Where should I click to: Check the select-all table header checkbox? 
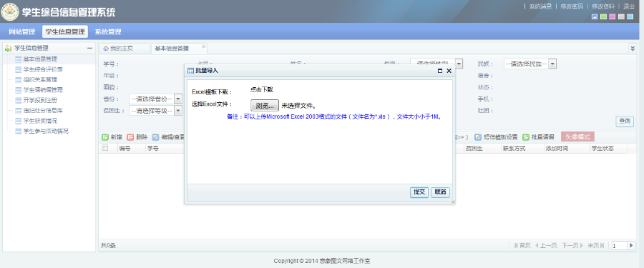105,148
